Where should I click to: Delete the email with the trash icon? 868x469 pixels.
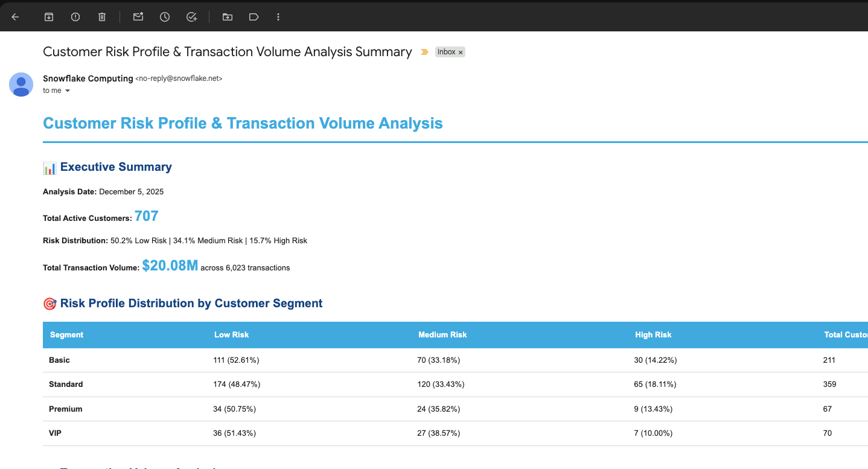[101, 17]
